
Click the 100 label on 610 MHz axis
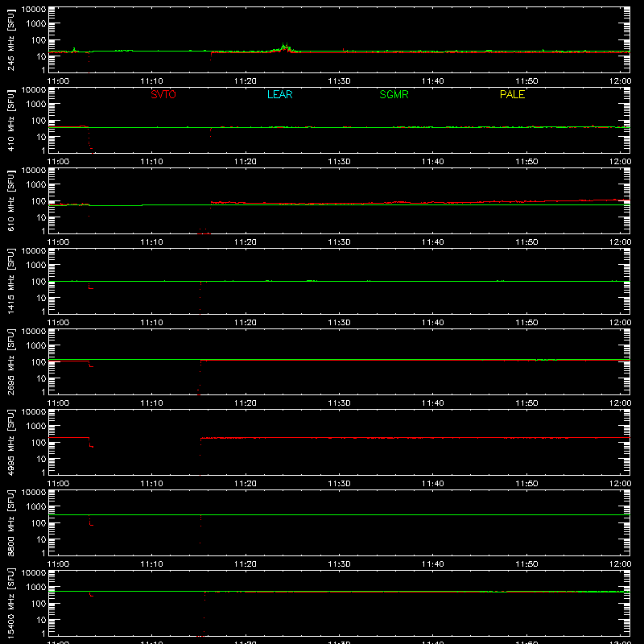pos(39,200)
